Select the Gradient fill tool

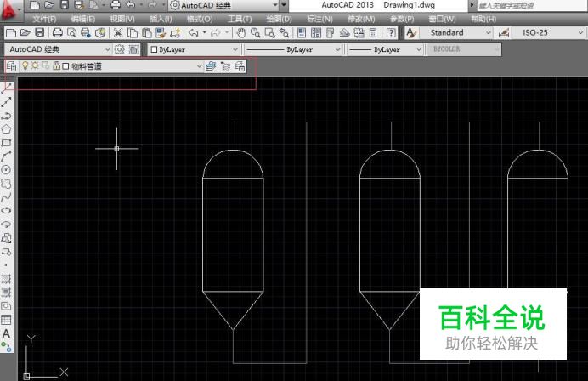click(x=7, y=293)
